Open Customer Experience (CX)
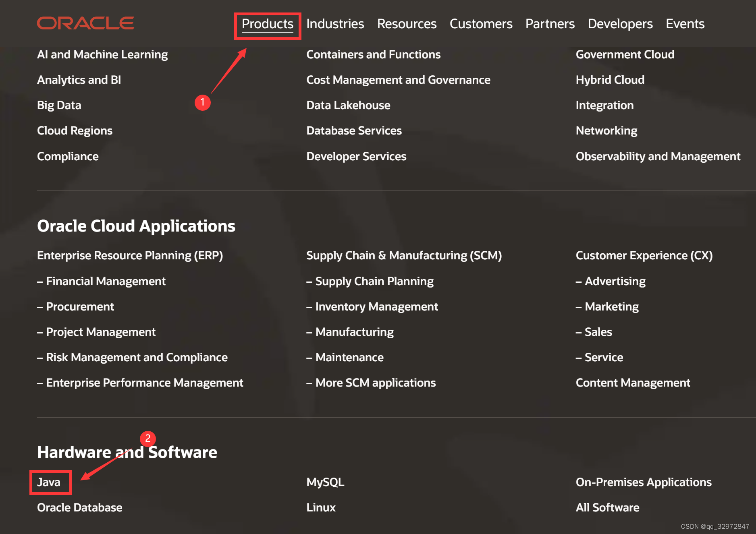The image size is (756, 534). 644,255
